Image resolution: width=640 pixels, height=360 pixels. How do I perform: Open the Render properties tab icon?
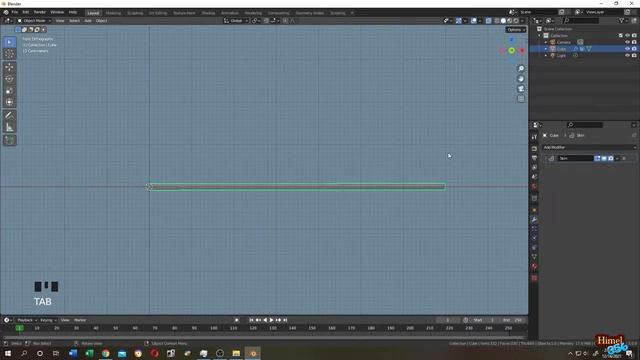click(x=534, y=149)
